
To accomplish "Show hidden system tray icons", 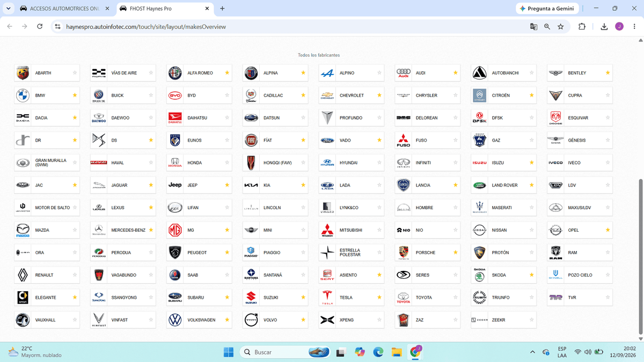I will click(x=532, y=352).
